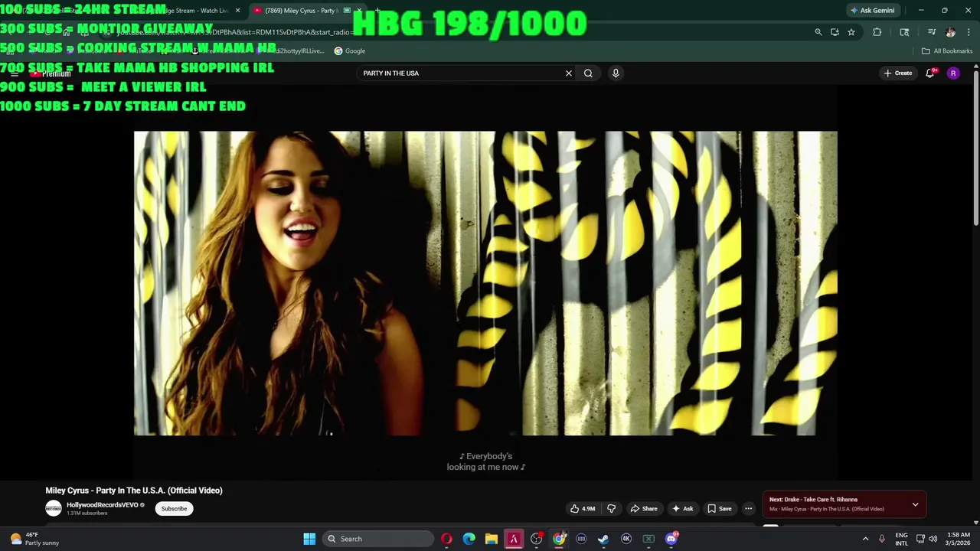Show hidden system tray icons

[x=865, y=539]
